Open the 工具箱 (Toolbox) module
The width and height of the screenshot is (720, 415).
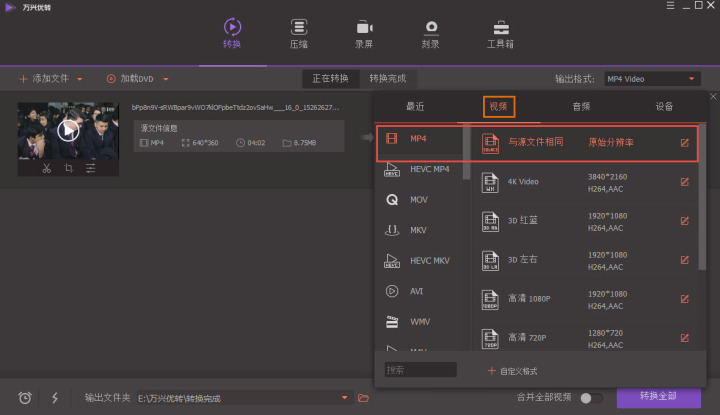pos(501,33)
